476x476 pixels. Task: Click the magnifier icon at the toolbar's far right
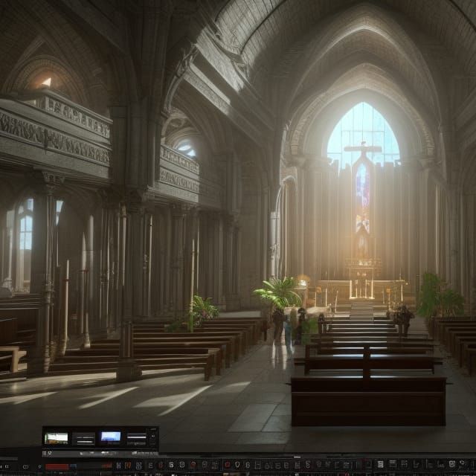coord(463,463)
